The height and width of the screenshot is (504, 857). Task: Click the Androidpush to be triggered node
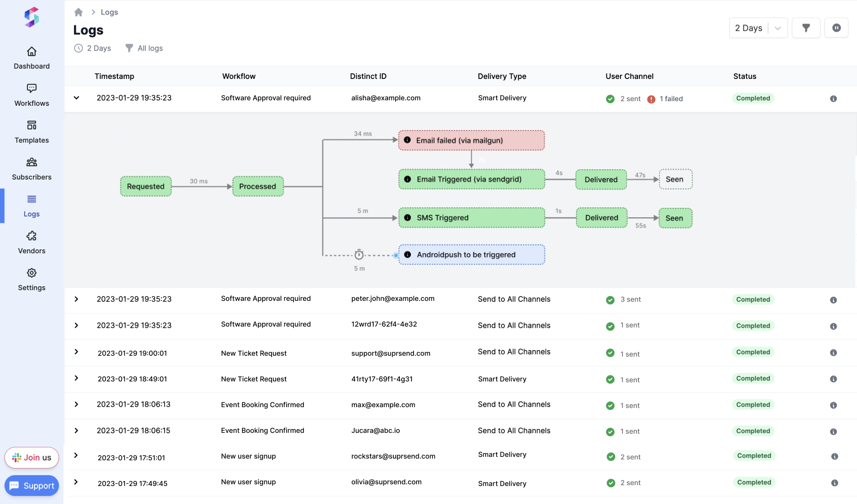coord(471,255)
